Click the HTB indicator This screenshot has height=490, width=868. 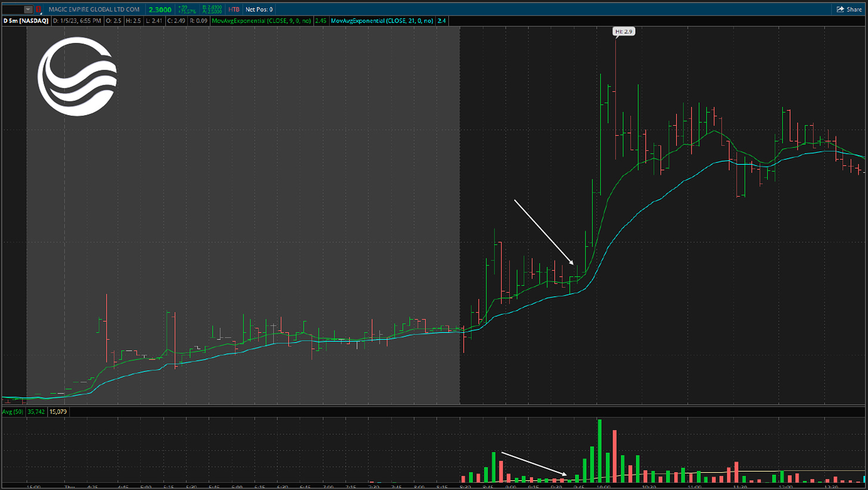(234, 10)
